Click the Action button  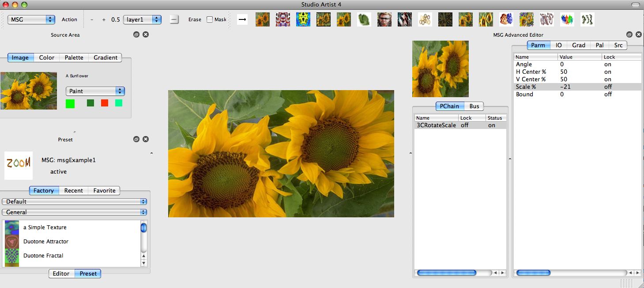point(69,19)
